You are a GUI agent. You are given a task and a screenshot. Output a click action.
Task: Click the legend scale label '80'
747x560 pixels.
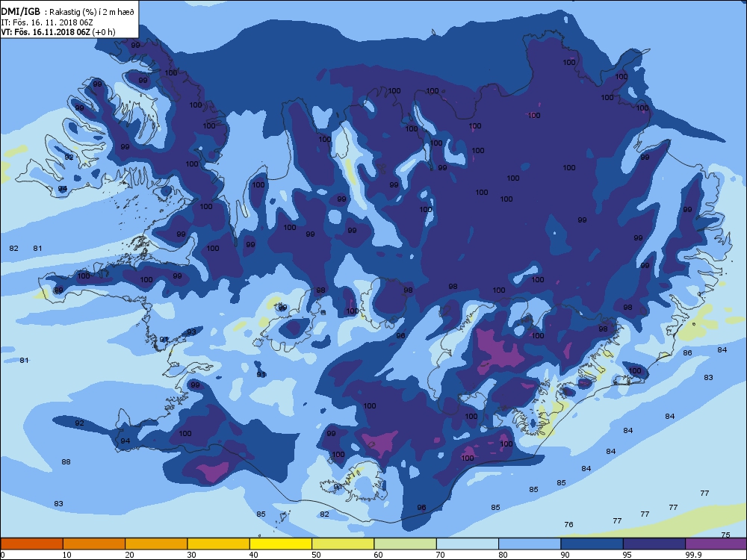click(503, 555)
